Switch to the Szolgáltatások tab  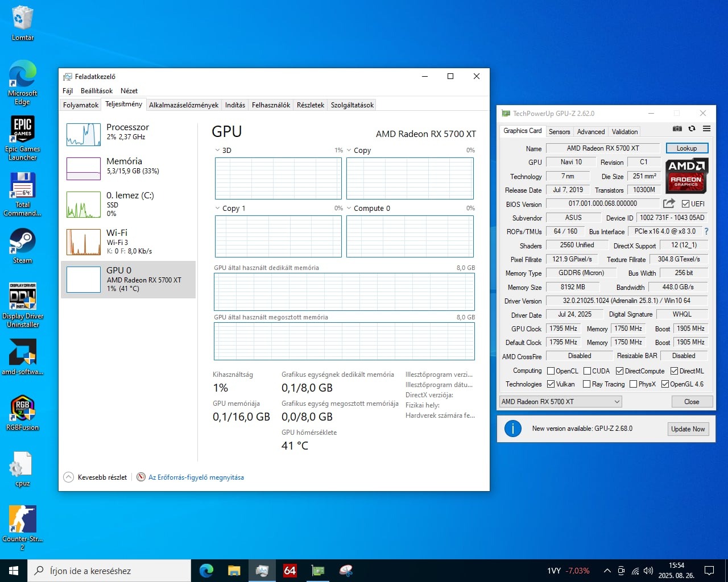point(353,105)
